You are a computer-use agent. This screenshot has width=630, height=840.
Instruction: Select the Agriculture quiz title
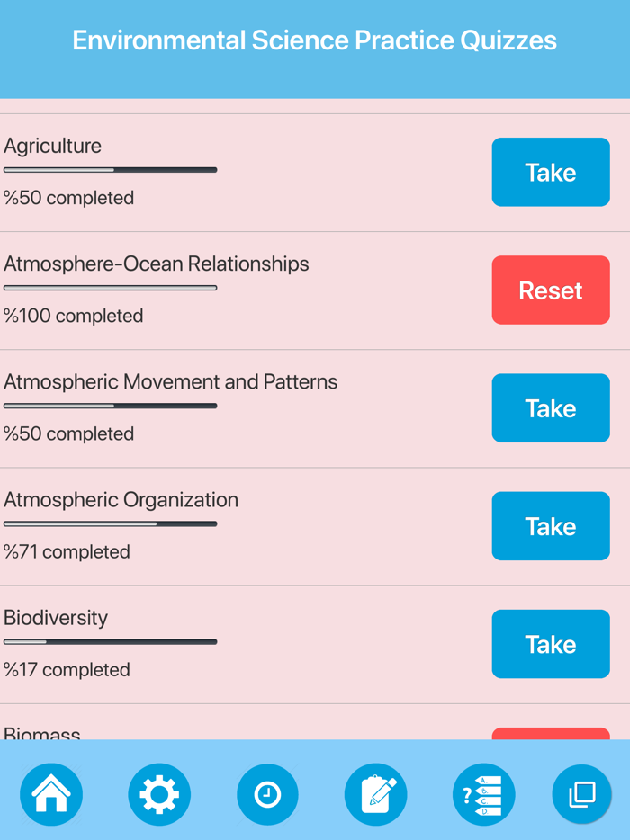tap(52, 146)
